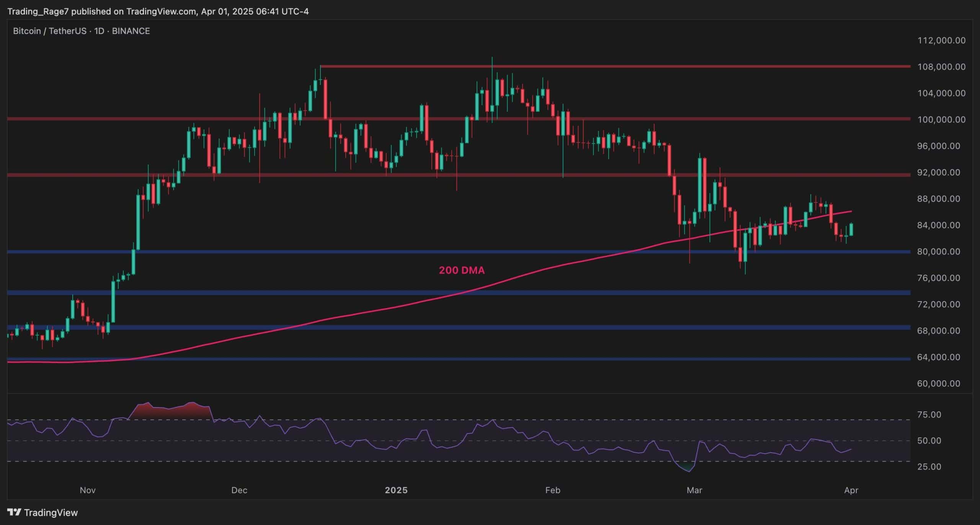The height and width of the screenshot is (525, 980).
Task: Click the Apr time axis label
Action: pyautogui.click(x=851, y=490)
